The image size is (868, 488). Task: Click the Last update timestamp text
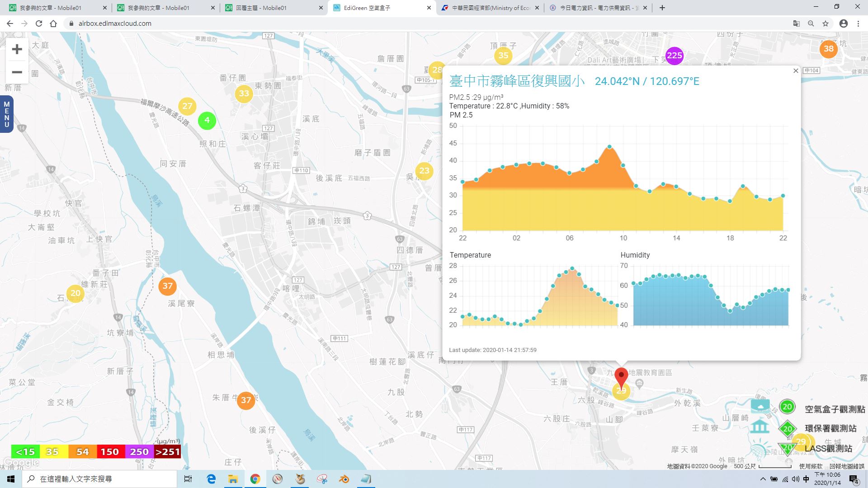pyautogui.click(x=493, y=350)
